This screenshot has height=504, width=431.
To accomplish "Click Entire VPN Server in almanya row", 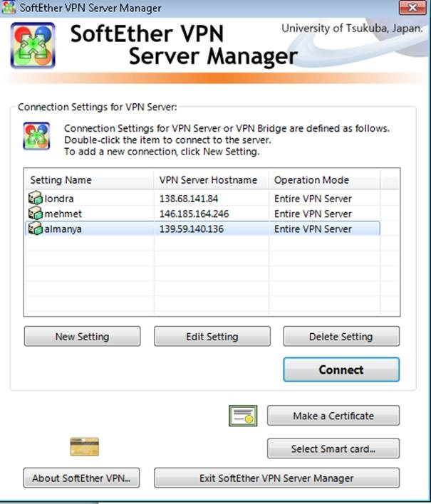I will 313,229.
